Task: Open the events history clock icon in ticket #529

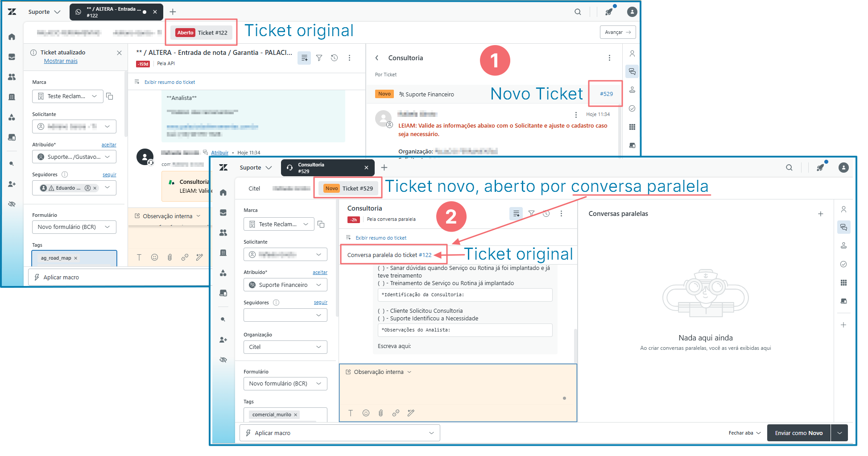Action: [x=546, y=213]
